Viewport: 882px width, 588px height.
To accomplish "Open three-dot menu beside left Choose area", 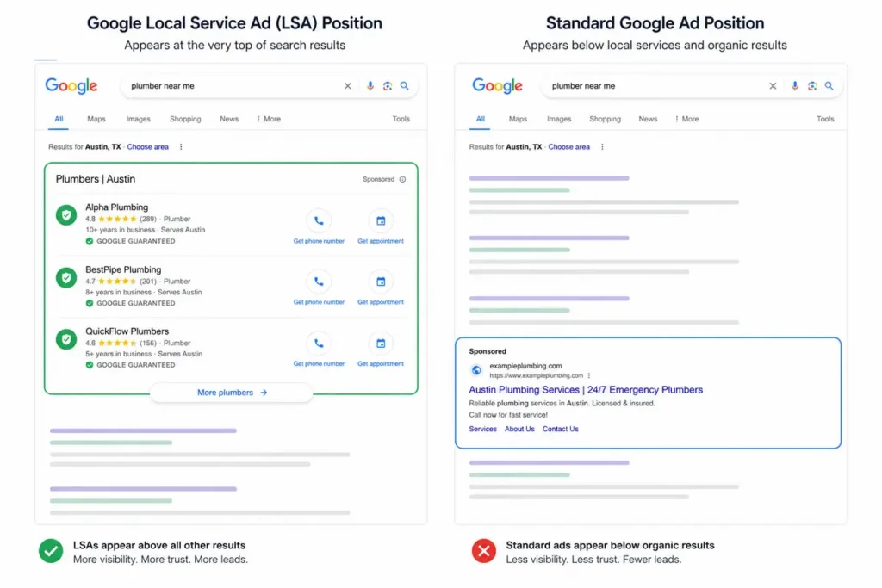I will pos(181,146).
